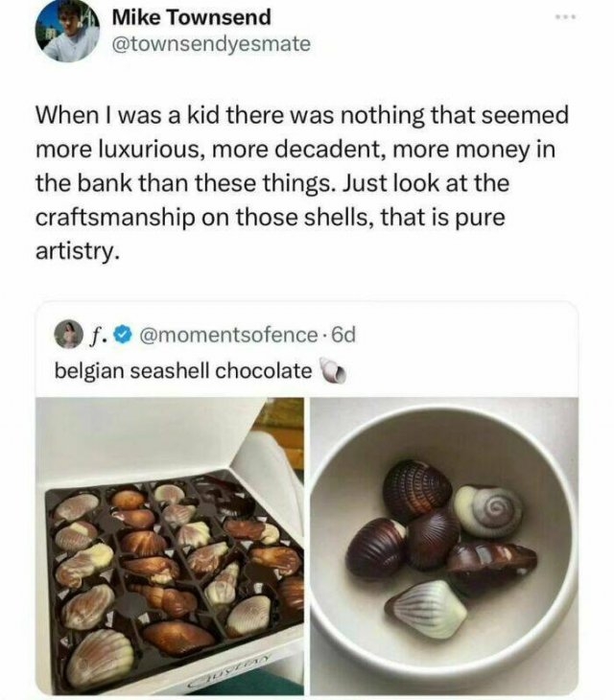
Task: Click the quoted author's small avatar
Action: (69, 334)
